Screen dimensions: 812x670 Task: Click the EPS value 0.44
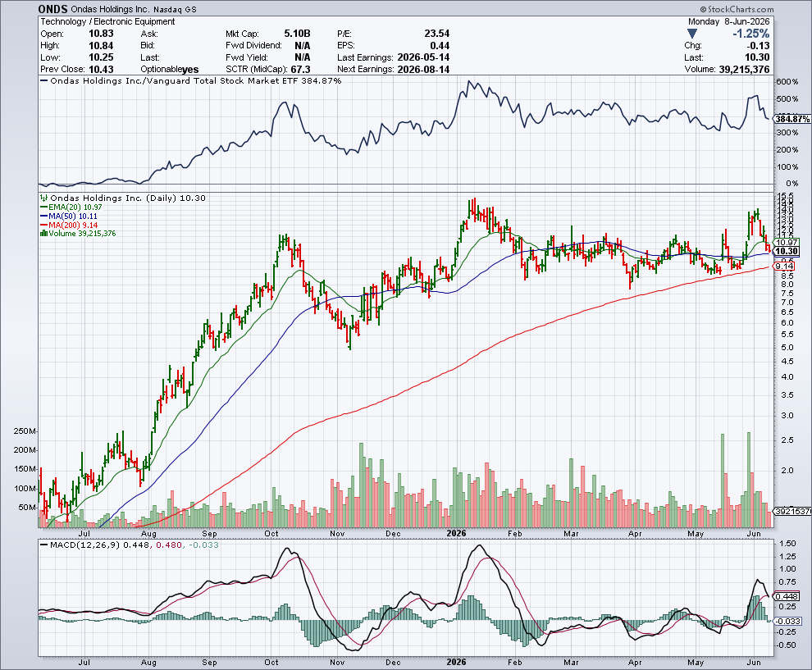[440, 45]
